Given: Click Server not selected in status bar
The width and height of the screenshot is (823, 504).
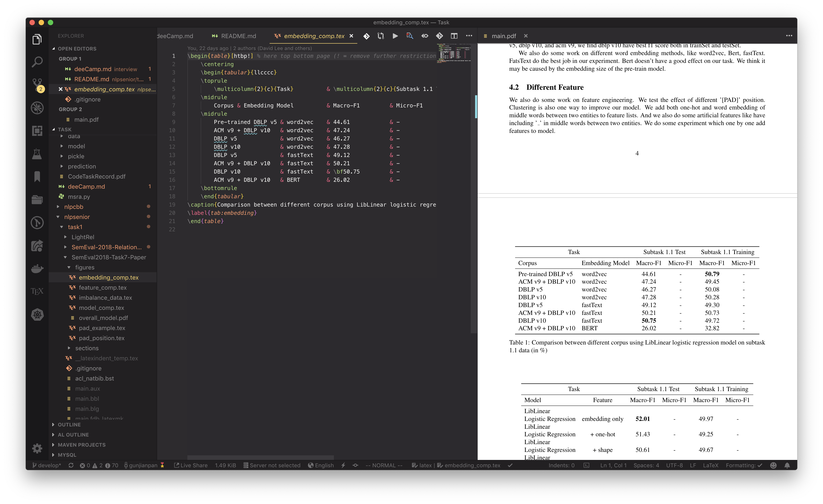Looking at the screenshot, I should pos(272,465).
